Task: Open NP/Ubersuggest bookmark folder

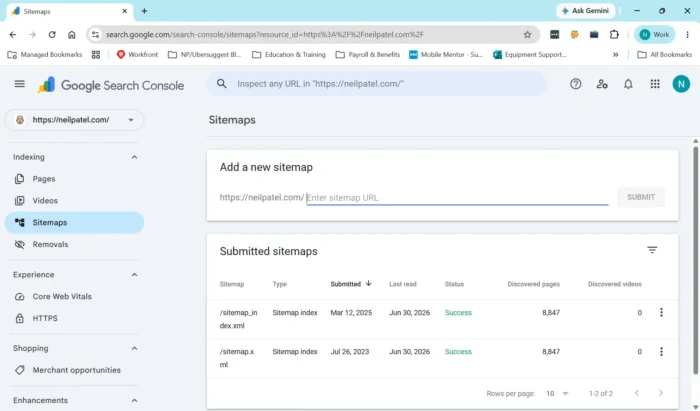Action: click(204, 54)
